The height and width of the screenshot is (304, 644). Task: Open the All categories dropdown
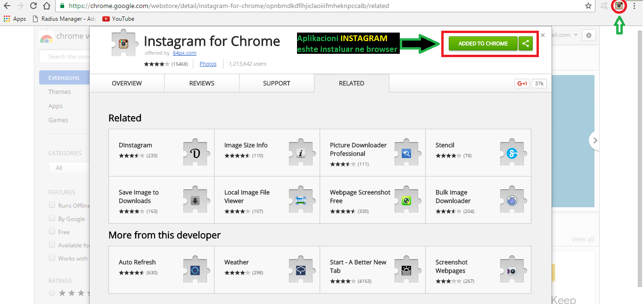(69, 168)
